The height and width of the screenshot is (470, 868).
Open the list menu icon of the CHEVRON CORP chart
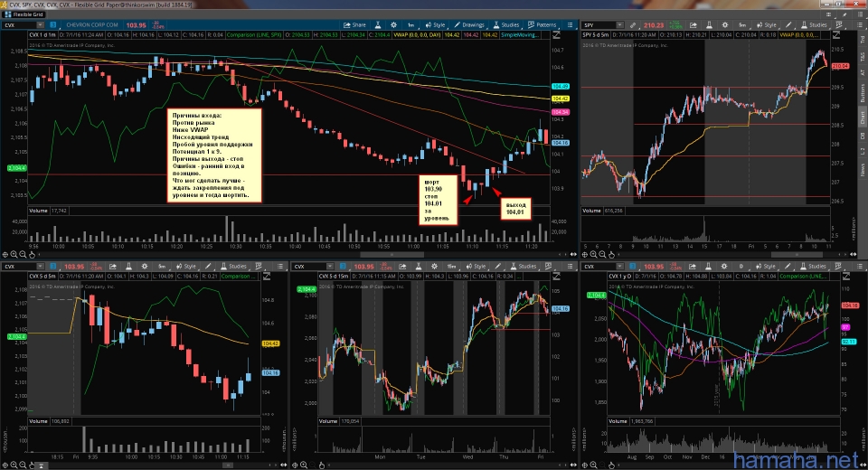point(571,25)
